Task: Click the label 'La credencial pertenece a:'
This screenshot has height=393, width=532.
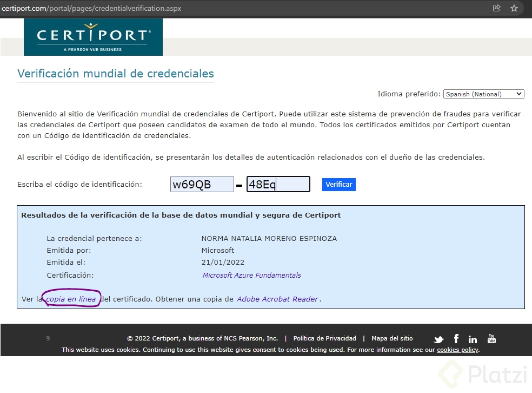Action: tap(94, 238)
